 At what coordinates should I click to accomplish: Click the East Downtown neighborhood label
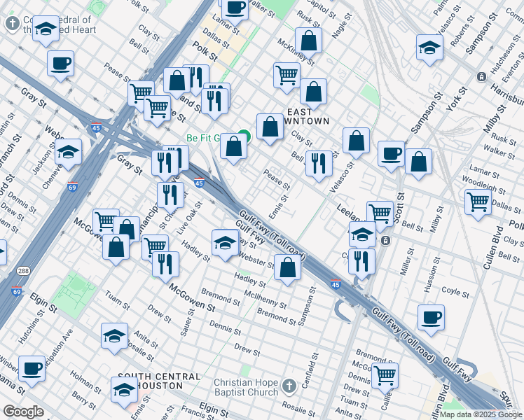[x=309, y=116]
